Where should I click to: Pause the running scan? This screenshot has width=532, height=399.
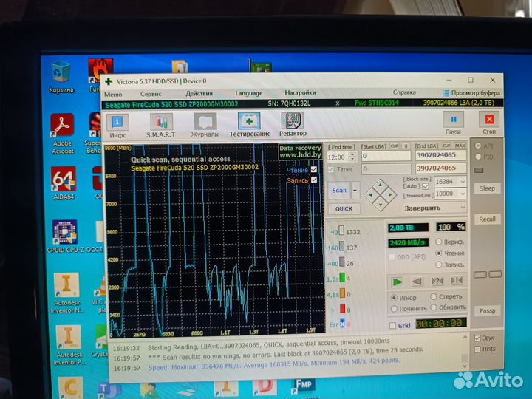tap(453, 123)
